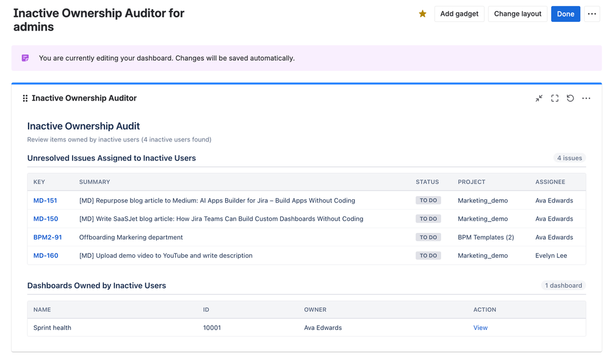This screenshot has height=364, width=609.
Task: Click the 1 dashboard count badge
Action: point(563,285)
